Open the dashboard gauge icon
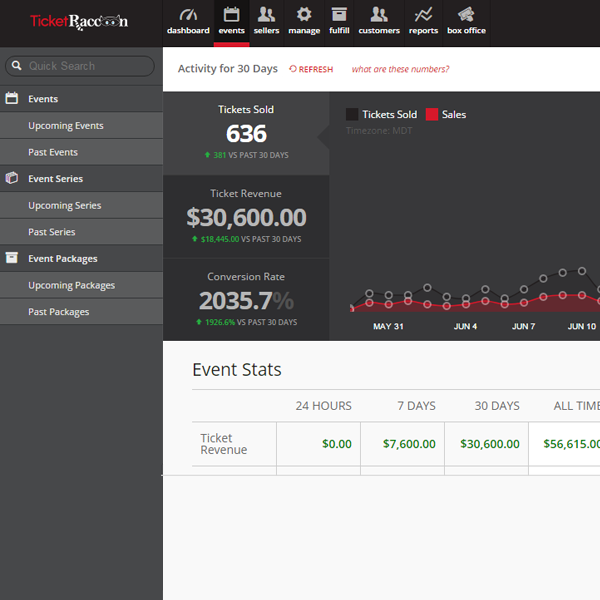 click(188, 15)
